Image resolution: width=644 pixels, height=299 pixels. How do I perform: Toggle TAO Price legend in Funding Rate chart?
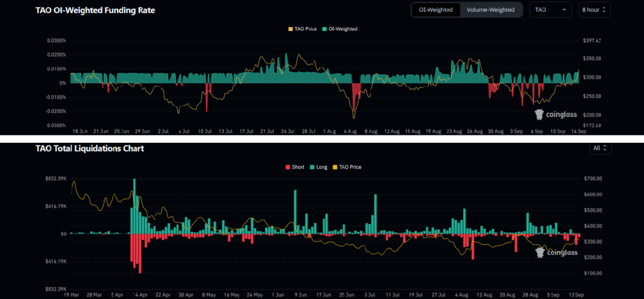303,29
